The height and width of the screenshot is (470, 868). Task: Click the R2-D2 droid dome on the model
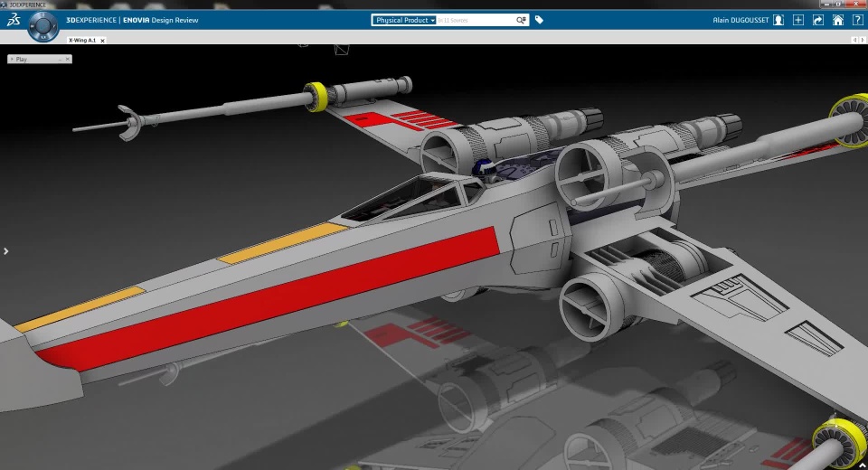click(485, 166)
